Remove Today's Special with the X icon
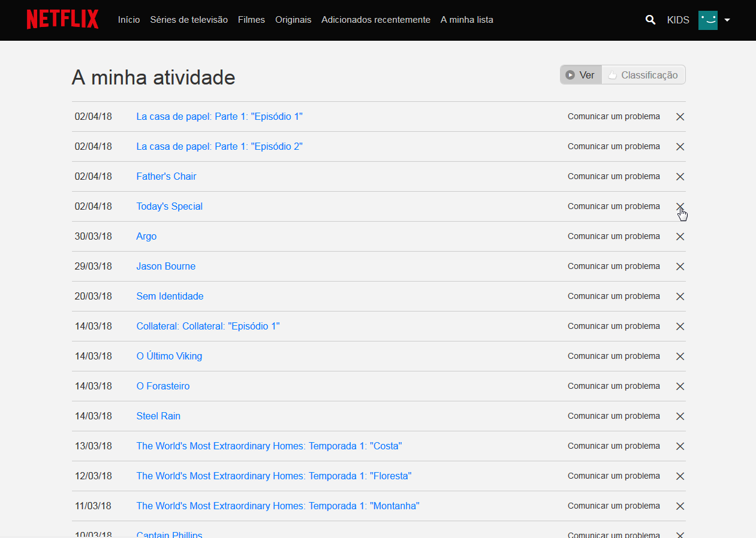756x538 pixels. tap(680, 207)
